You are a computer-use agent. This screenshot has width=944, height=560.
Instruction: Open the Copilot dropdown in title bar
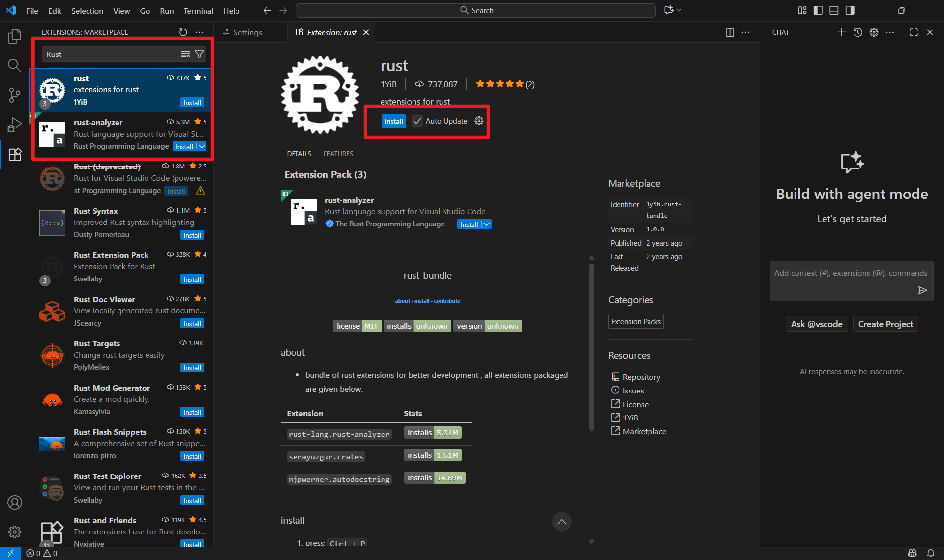(679, 10)
